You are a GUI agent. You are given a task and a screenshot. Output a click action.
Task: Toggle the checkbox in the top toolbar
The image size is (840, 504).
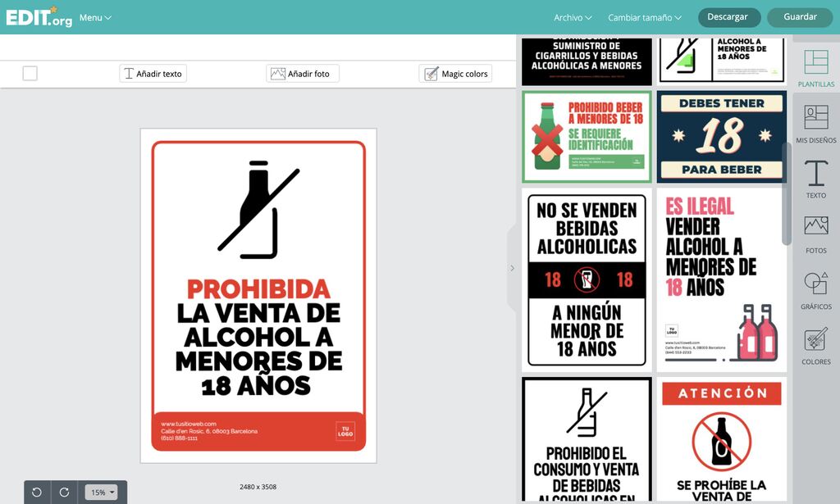tap(30, 73)
